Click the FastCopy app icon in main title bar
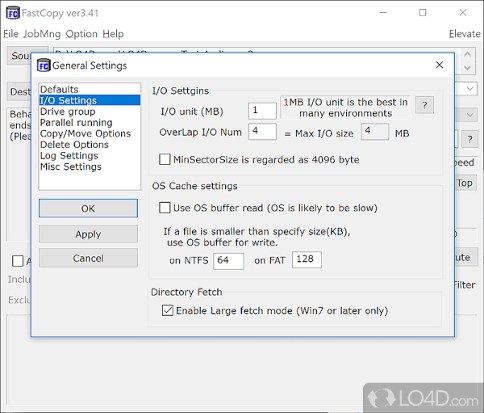The width and height of the screenshot is (484, 413). 13,13
